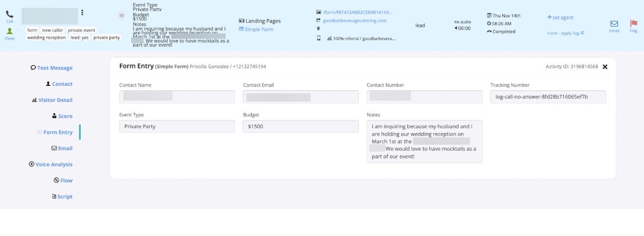Select the 'new caller' tag
The image size is (644, 236).
click(52, 30)
